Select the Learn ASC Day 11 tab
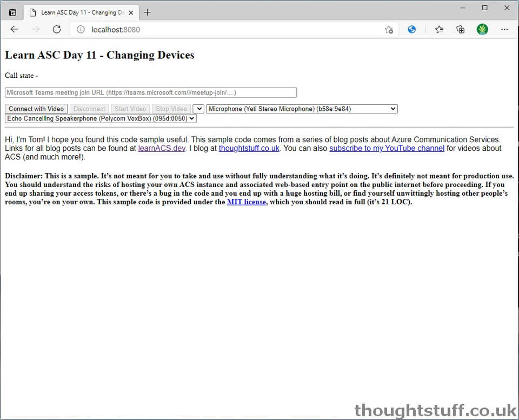Screen dimensions: 519x420 pos(81,12)
